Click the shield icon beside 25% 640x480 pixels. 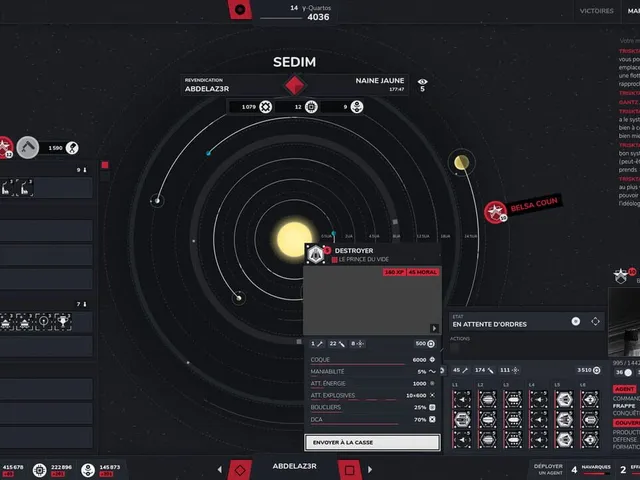[x=432, y=407]
